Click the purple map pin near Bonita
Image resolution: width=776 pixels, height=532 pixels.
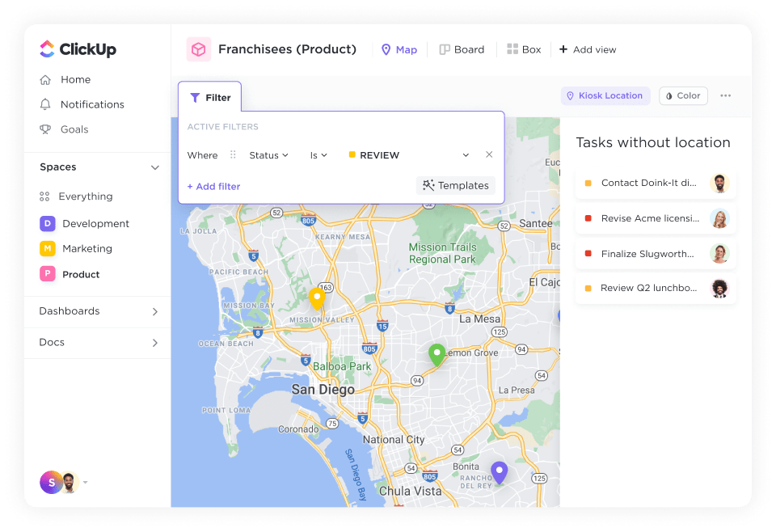coord(499,472)
